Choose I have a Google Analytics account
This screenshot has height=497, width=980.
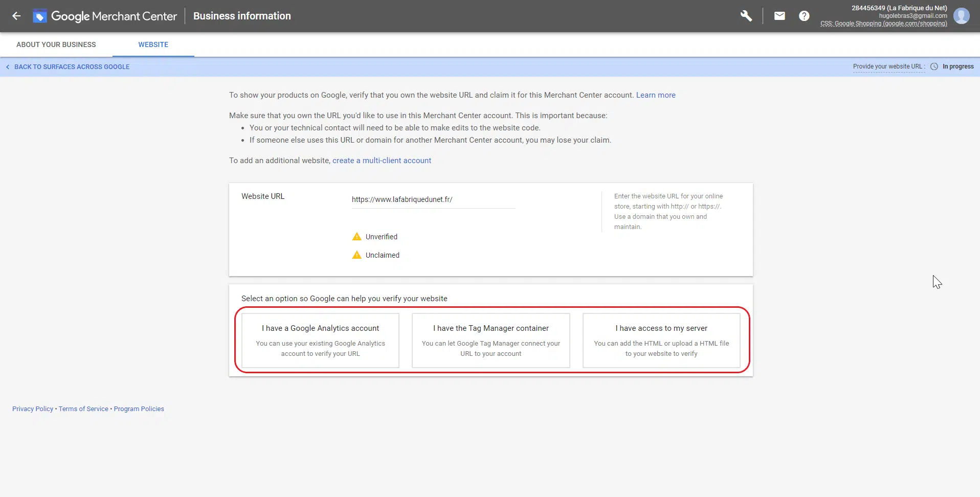[x=320, y=341]
